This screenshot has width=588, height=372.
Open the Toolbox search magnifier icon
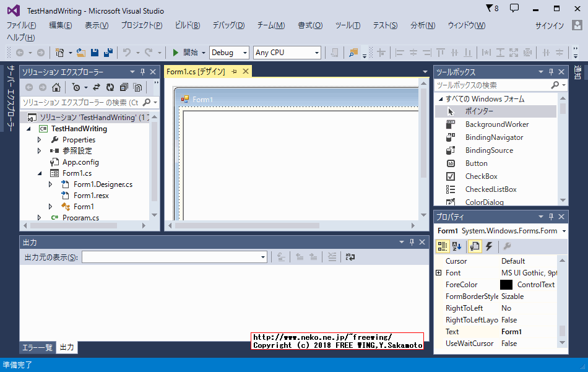[556, 84]
